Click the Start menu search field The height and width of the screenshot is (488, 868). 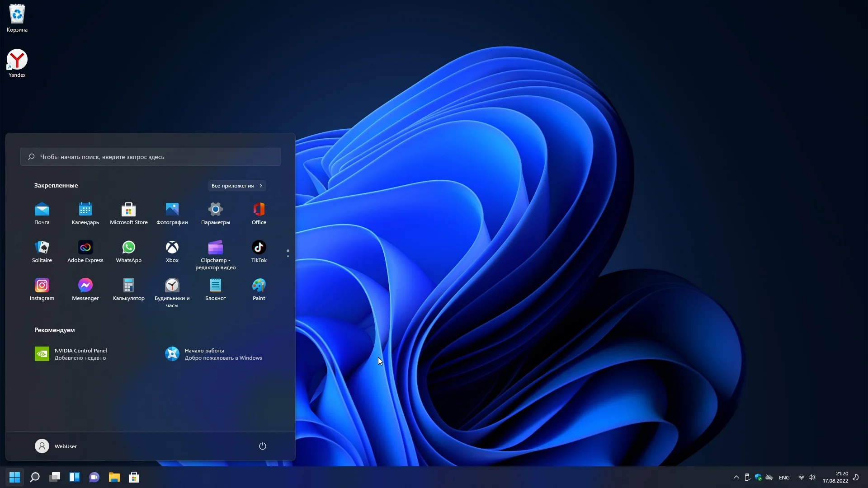coord(150,157)
